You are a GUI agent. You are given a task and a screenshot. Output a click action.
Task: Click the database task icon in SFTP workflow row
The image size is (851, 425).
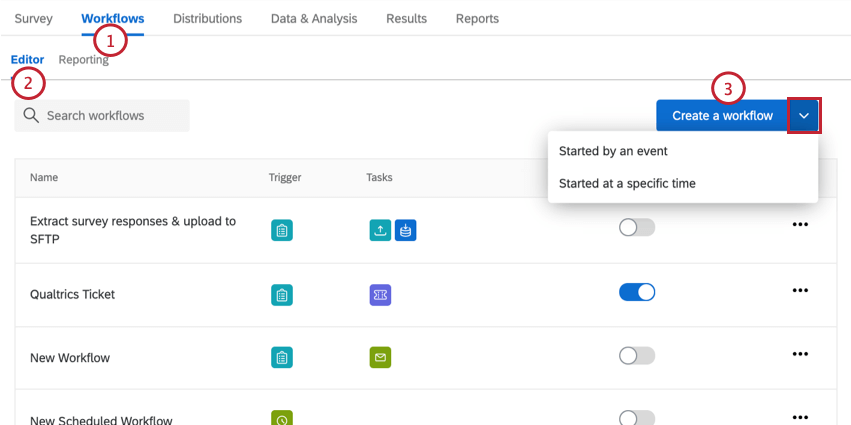[405, 231]
